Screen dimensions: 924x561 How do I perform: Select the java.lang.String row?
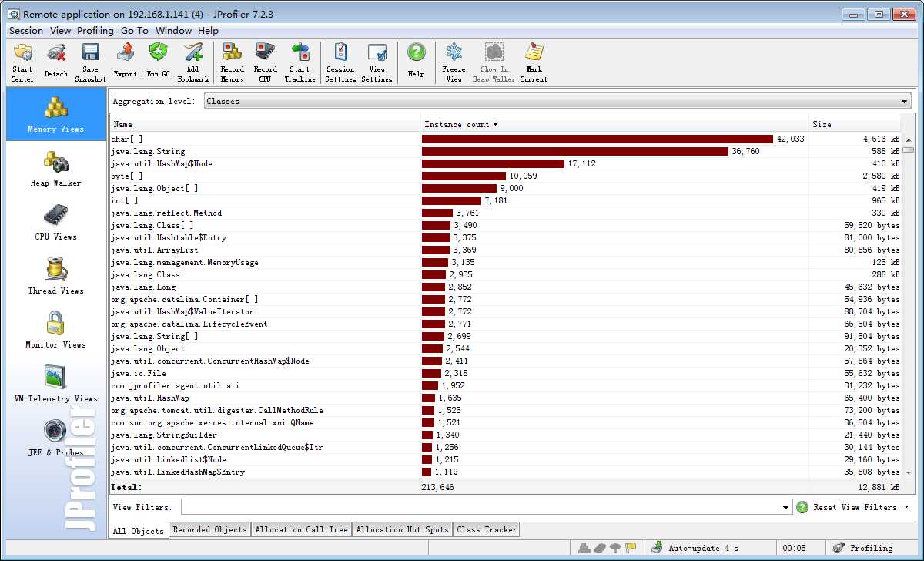click(x=506, y=151)
